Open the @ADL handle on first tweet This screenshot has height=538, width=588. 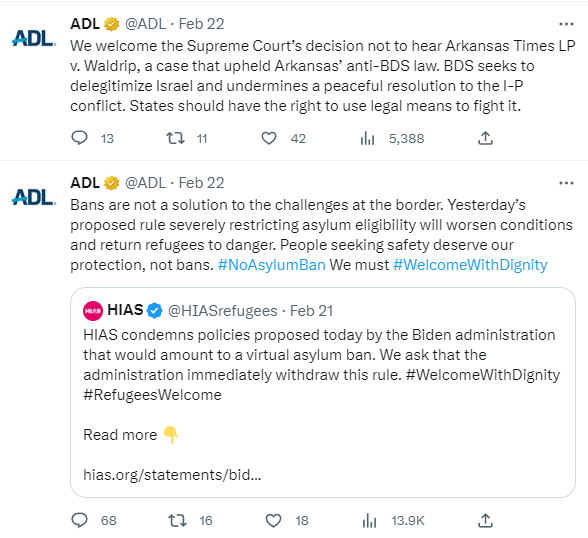(146, 24)
